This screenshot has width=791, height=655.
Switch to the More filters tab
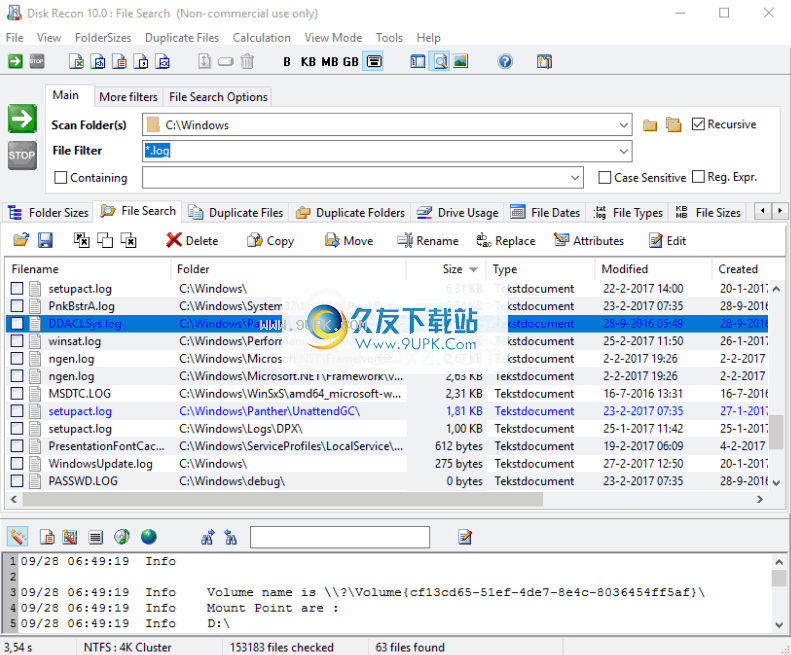tap(128, 97)
